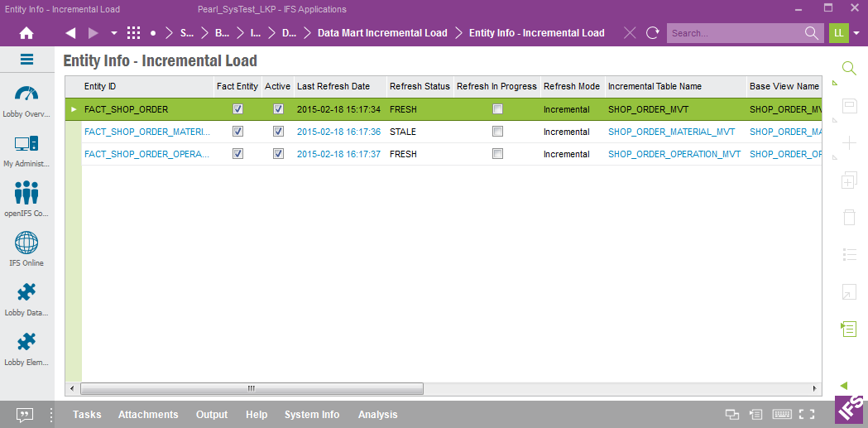Open Lobby Data Sources puzzle shortcut
The image size is (868, 428).
[26, 299]
